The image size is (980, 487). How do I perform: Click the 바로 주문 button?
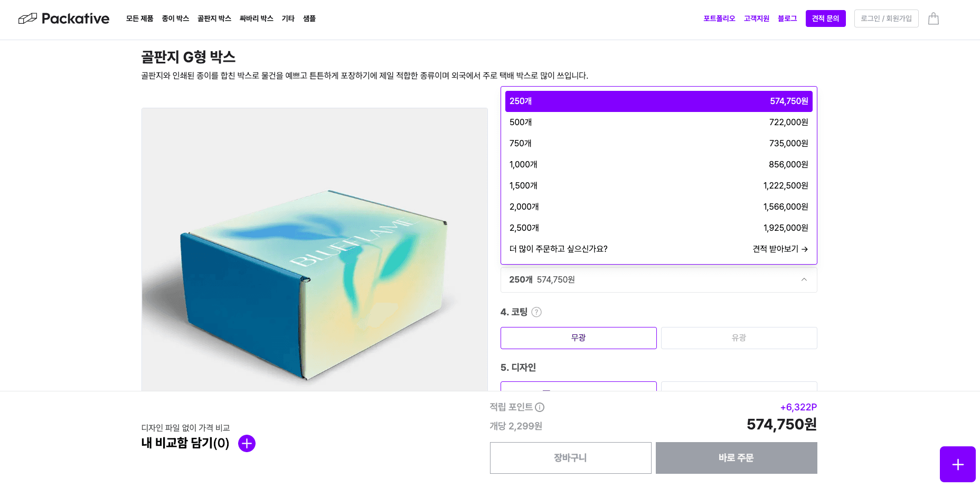737,458
